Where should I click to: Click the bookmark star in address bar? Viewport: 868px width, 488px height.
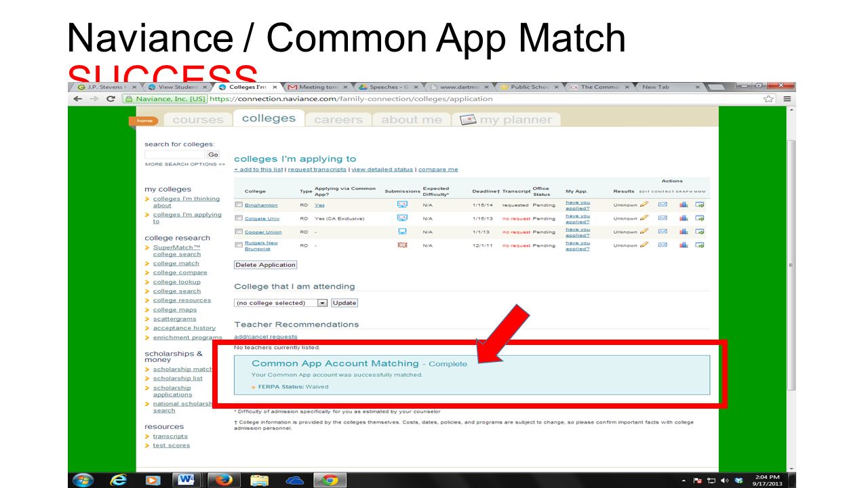point(768,99)
